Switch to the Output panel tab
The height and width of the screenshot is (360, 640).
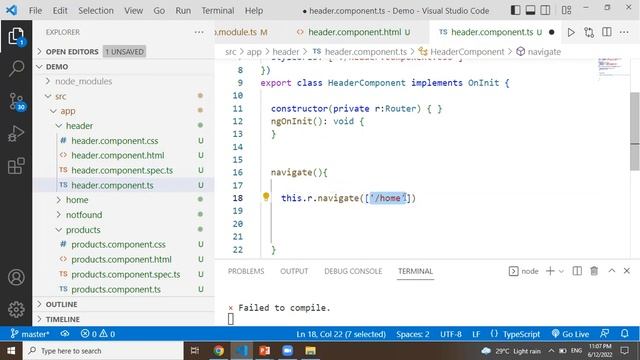(294, 271)
